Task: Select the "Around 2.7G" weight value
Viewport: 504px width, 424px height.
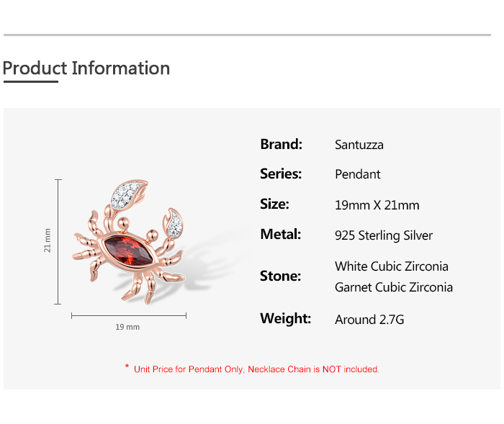Action: (369, 319)
